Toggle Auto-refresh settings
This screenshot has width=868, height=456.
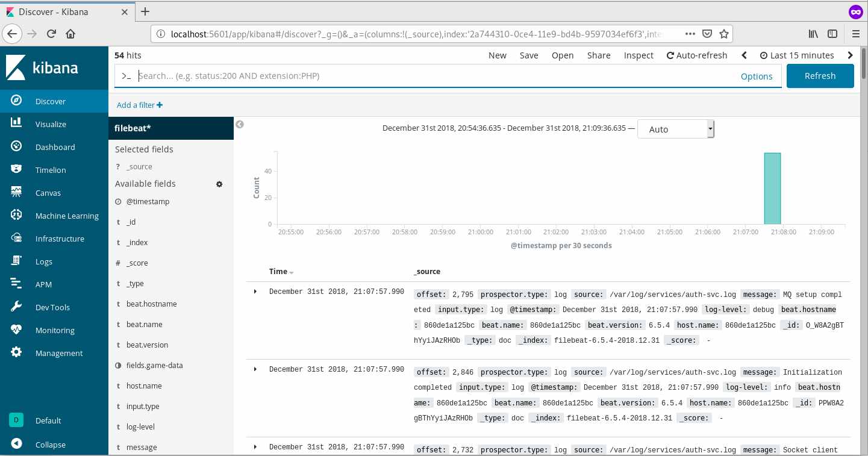(697, 55)
